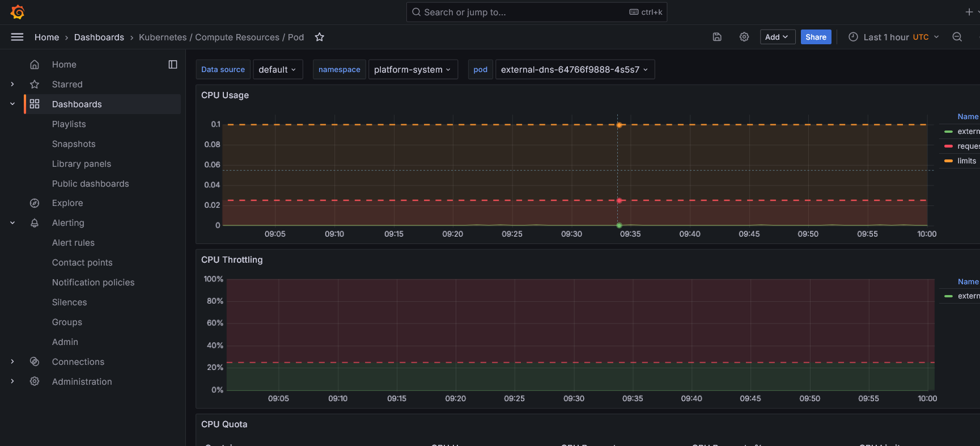The image size is (980, 446).
Task: Click the CPU Throttling panel title
Action: [232, 260]
